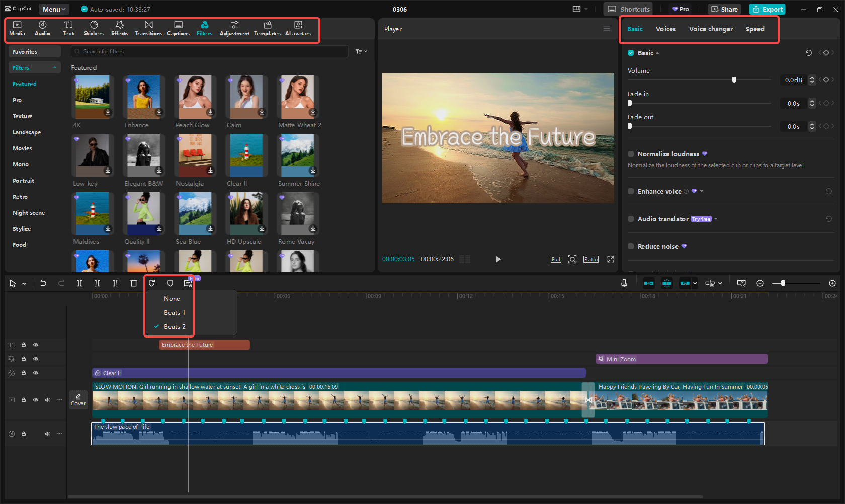Click the fullscreen player icon

[x=610, y=259]
